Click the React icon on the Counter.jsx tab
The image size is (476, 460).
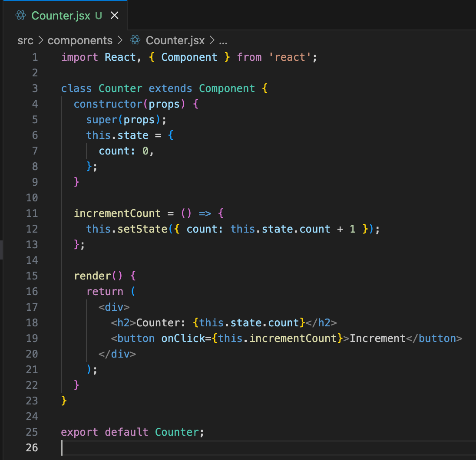(x=20, y=16)
